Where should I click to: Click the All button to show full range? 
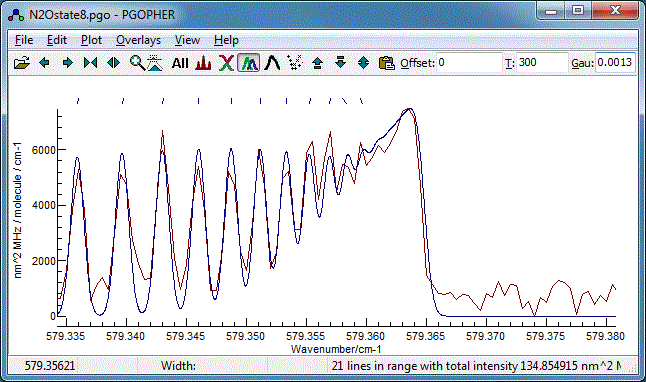[x=180, y=63]
